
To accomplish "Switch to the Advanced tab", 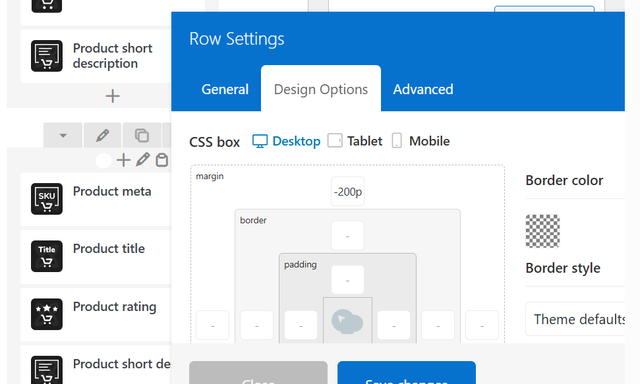I will click(423, 89).
